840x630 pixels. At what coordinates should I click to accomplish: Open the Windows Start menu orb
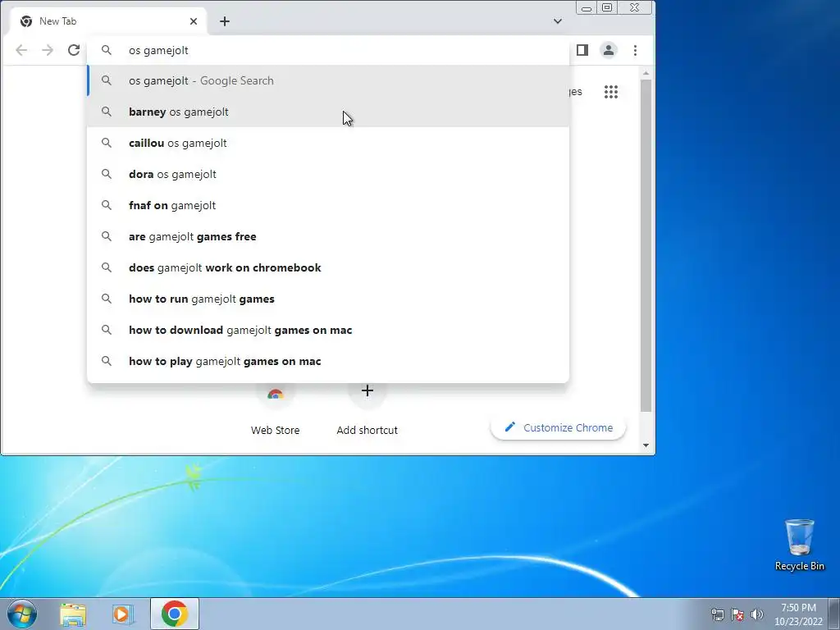coord(22,614)
